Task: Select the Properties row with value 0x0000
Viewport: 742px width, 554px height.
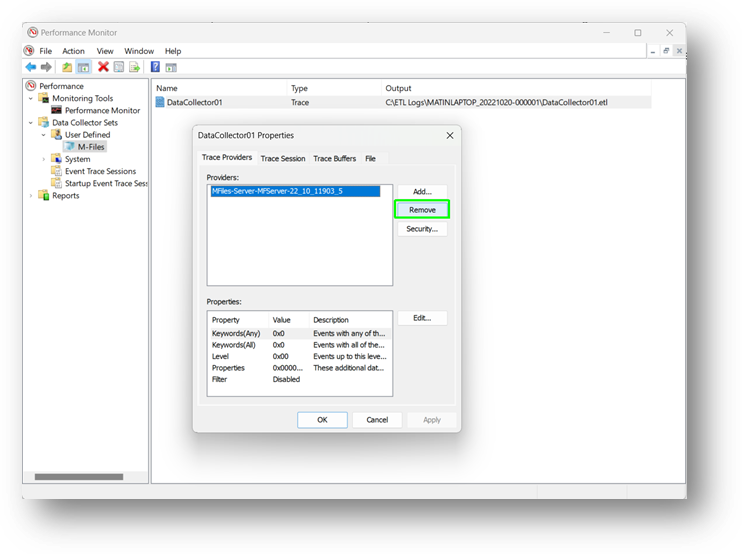Action: click(300, 368)
